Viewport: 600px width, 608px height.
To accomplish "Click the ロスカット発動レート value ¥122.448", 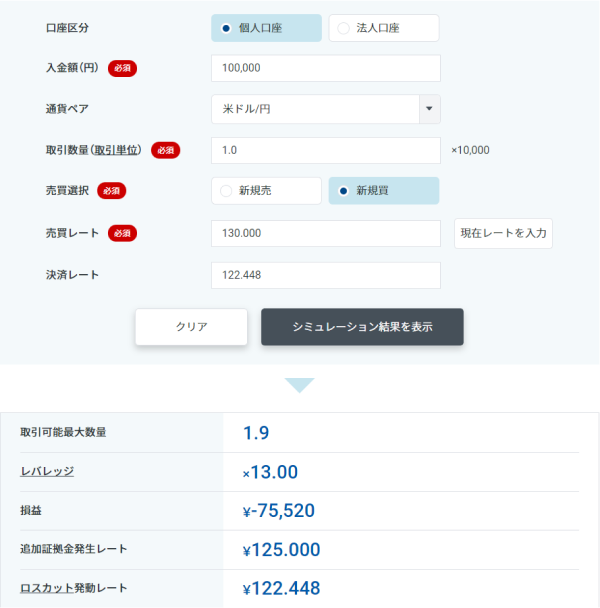I will (x=281, y=589).
